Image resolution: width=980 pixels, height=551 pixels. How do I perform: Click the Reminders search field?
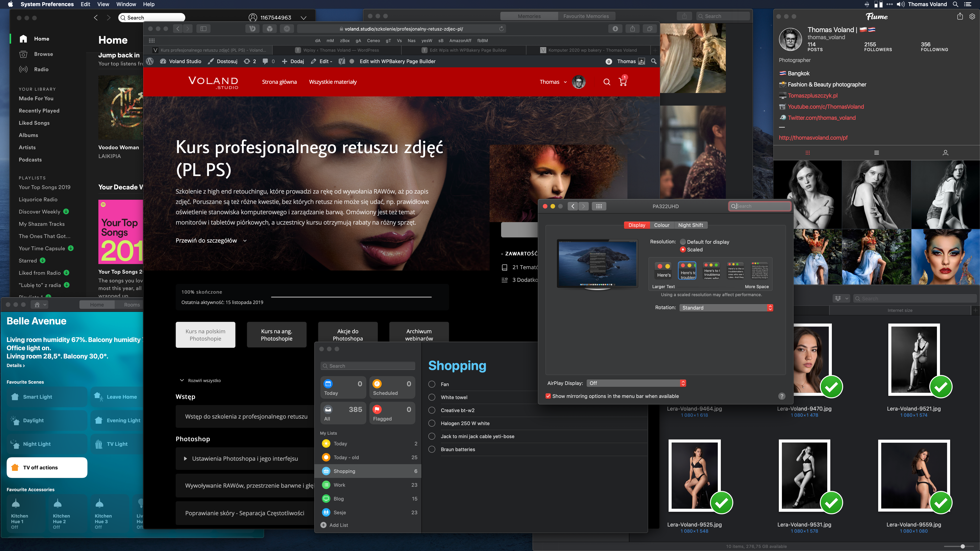367,366
